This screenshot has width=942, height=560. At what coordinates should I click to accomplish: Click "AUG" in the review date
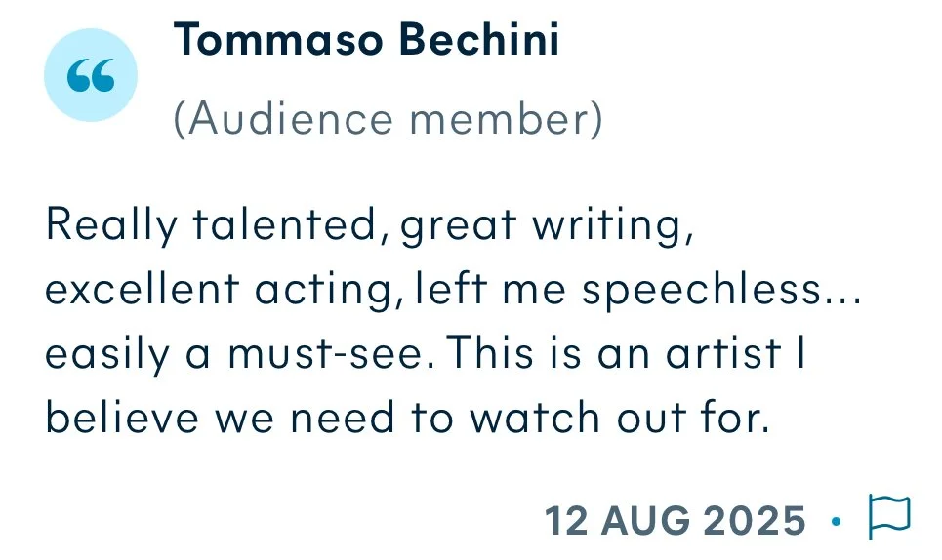pos(645,520)
